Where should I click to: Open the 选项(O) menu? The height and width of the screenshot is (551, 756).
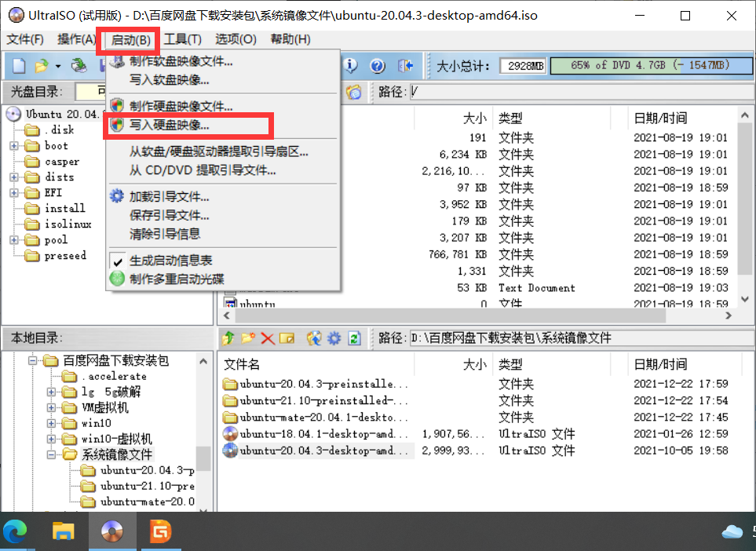click(236, 39)
